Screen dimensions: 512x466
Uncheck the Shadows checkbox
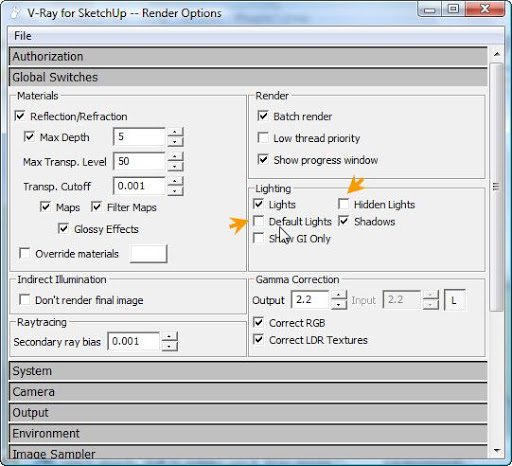(343, 221)
